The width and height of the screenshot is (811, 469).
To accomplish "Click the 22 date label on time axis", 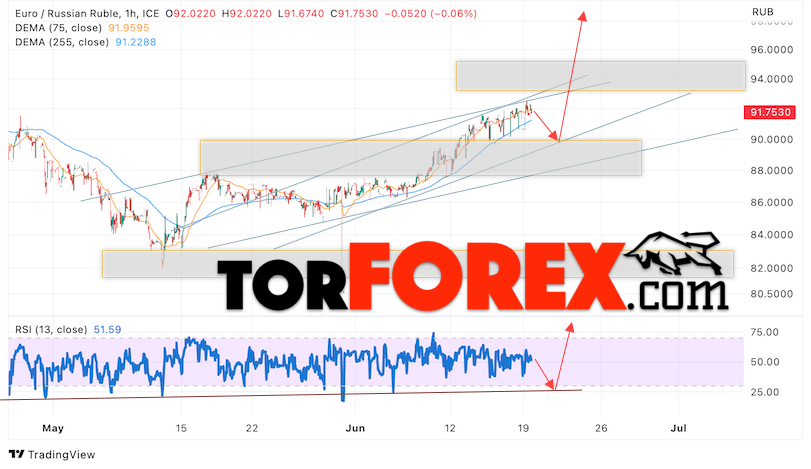I will pos(251,428).
